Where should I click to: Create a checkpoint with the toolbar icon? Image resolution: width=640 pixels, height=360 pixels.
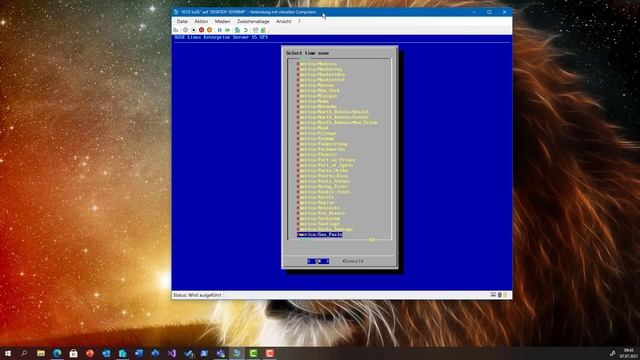(x=237, y=30)
